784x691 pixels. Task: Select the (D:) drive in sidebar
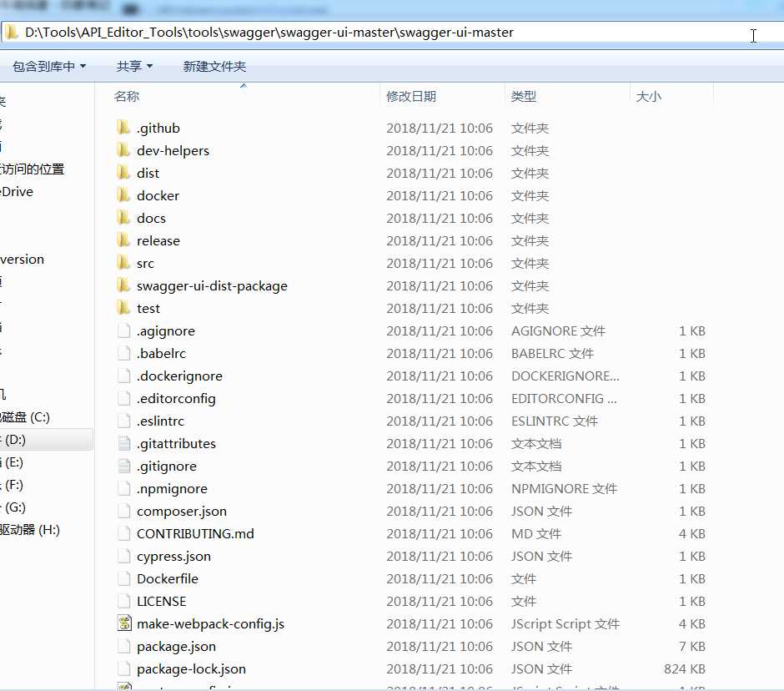point(46,440)
